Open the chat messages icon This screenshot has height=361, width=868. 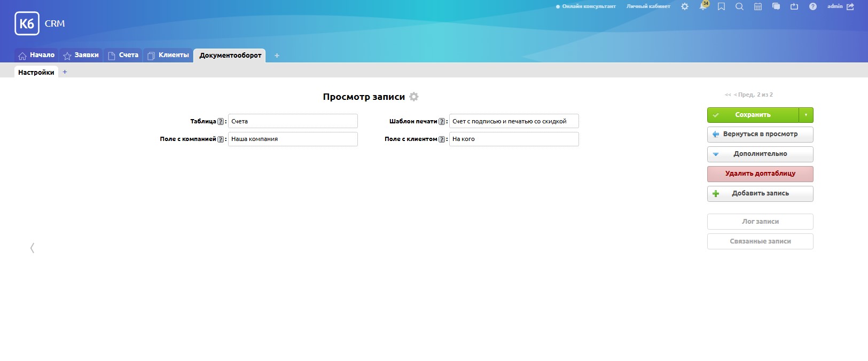click(x=776, y=6)
